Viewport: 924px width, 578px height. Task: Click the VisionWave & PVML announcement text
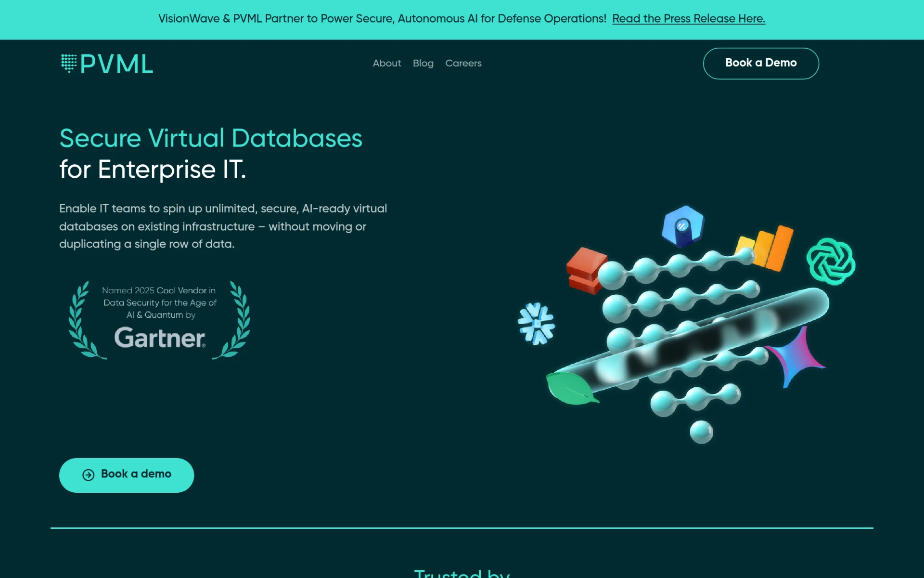[382, 18]
